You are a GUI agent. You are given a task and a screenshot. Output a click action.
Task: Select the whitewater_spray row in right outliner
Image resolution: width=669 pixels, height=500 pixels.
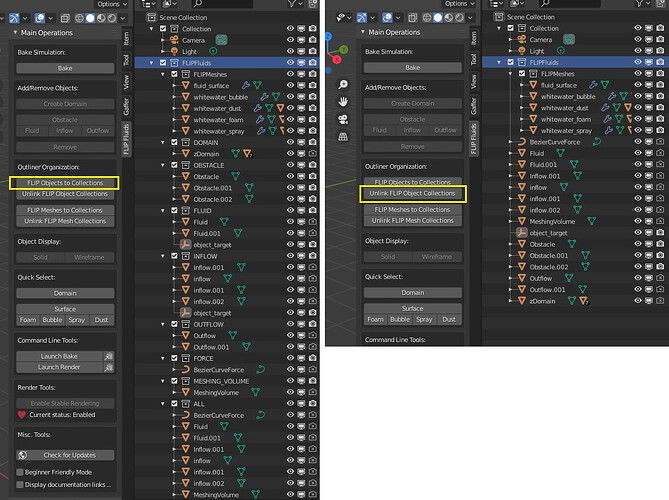click(575, 131)
